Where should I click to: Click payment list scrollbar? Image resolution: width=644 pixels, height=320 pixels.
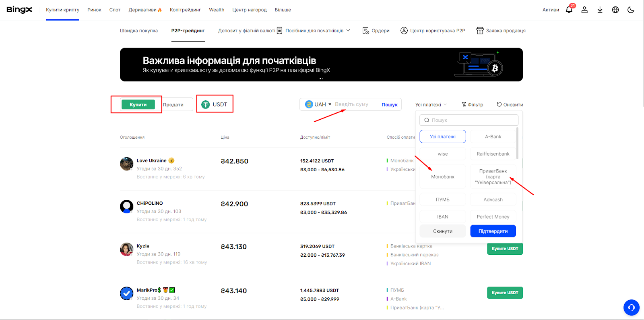click(517, 143)
